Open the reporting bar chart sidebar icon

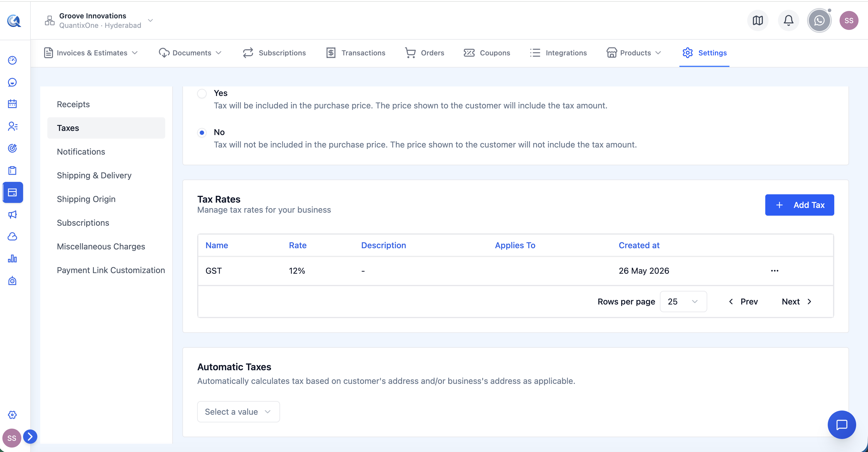click(x=12, y=259)
